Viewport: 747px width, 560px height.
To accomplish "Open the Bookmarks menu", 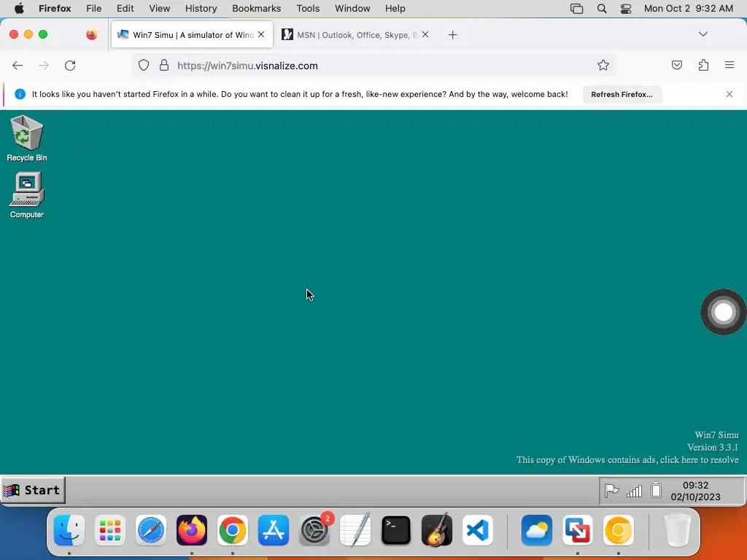I will 256,9.
